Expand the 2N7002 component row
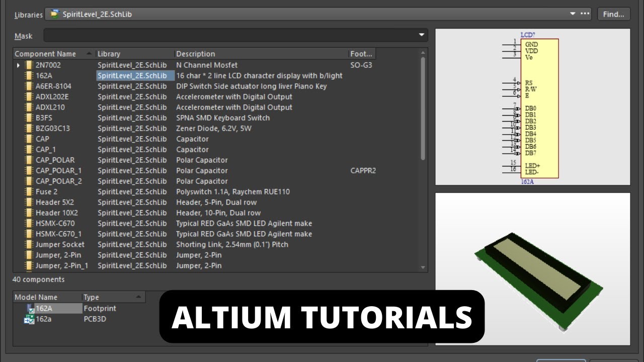 click(x=19, y=65)
